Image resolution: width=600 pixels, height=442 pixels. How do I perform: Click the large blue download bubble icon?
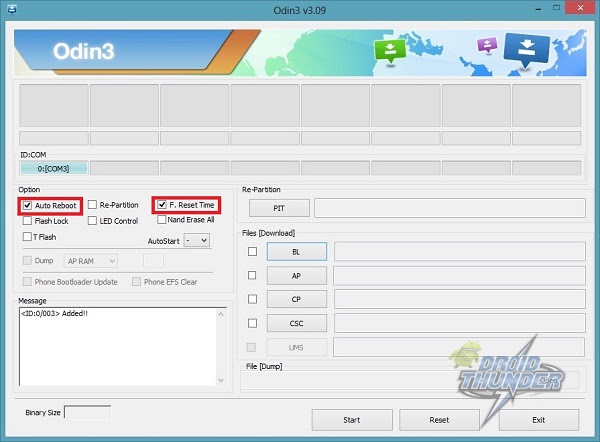coord(527,50)
